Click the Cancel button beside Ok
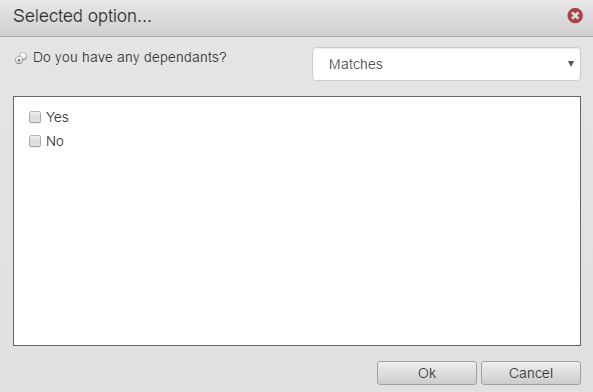Screen dimensions: 593x392 (531, 373)
